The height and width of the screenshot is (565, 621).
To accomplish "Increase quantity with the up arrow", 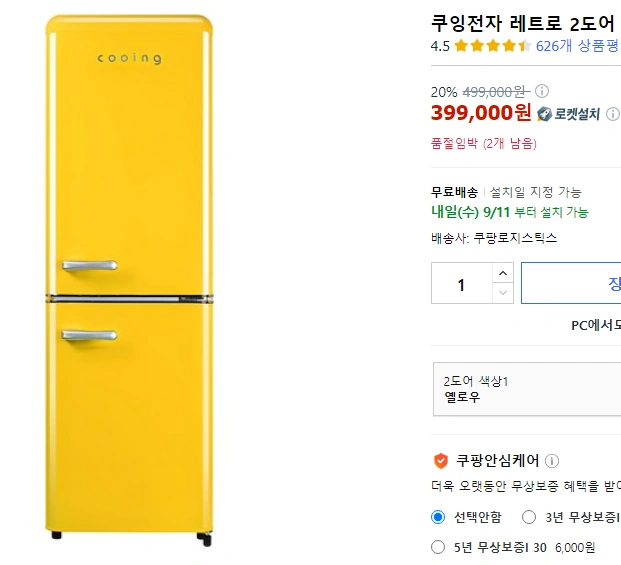I will coord(503,273).
